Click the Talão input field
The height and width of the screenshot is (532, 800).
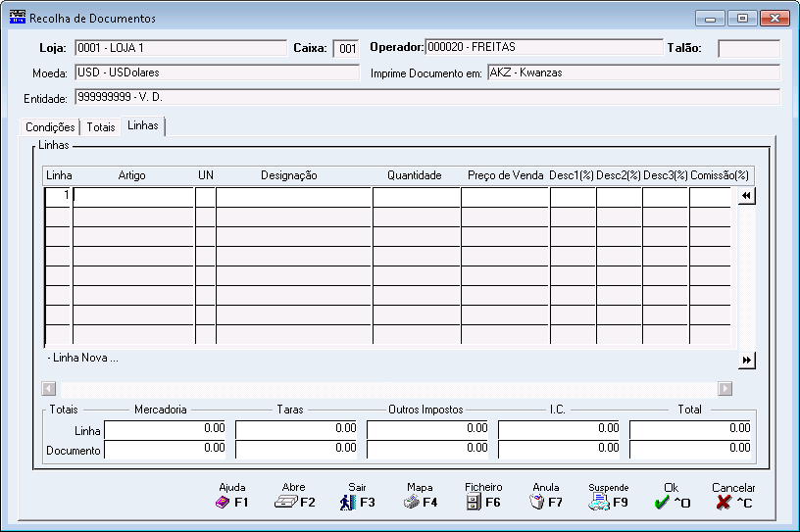[x=748, y=48]
